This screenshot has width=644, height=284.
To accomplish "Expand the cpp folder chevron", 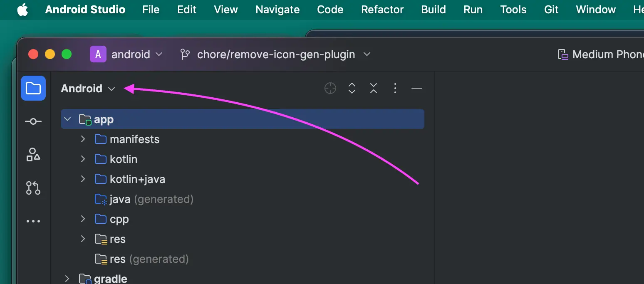I will click(83, 219).
